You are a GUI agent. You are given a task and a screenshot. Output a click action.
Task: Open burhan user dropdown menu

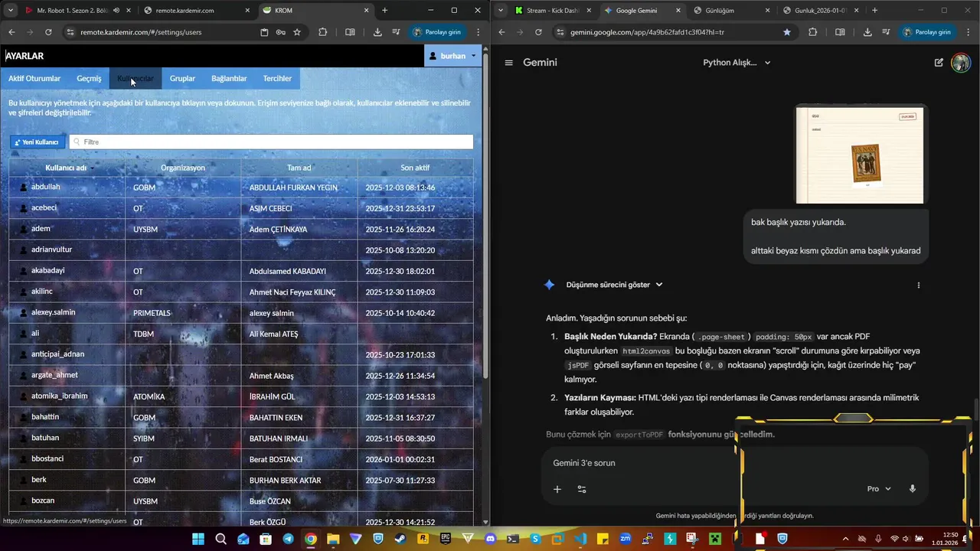tap(452, 56)
